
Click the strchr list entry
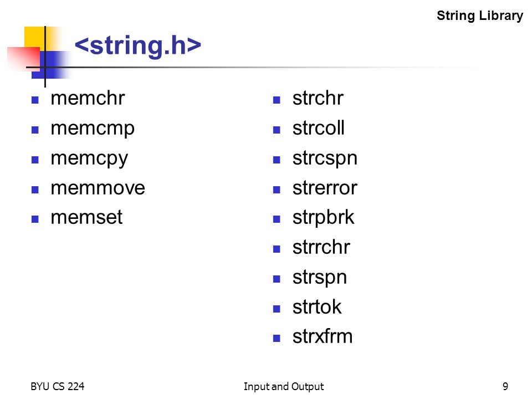(x=318, y=99)
